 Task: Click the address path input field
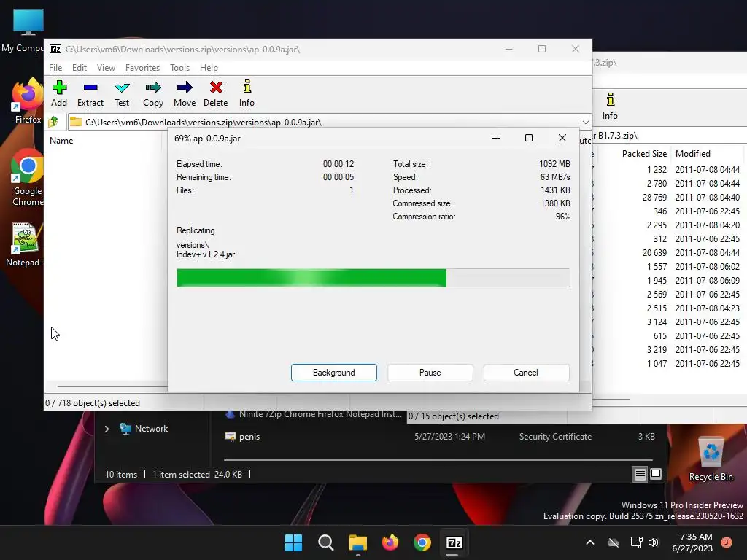329,122
